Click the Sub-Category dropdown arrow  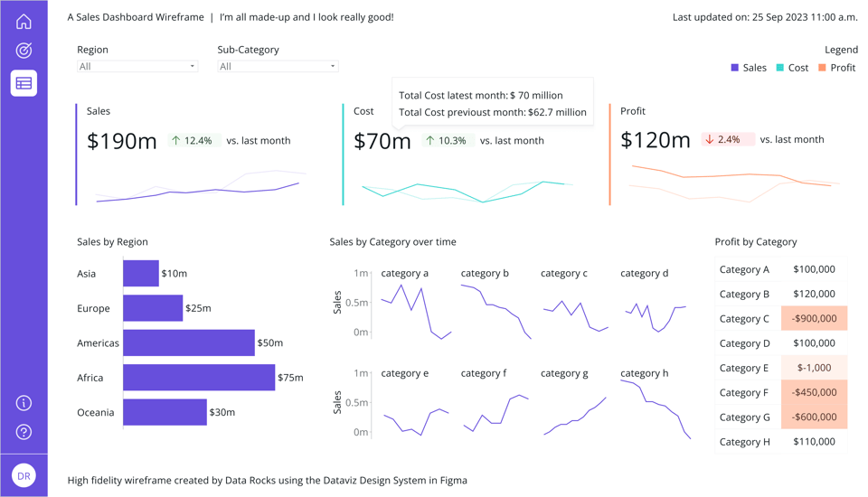pos(333,66)
